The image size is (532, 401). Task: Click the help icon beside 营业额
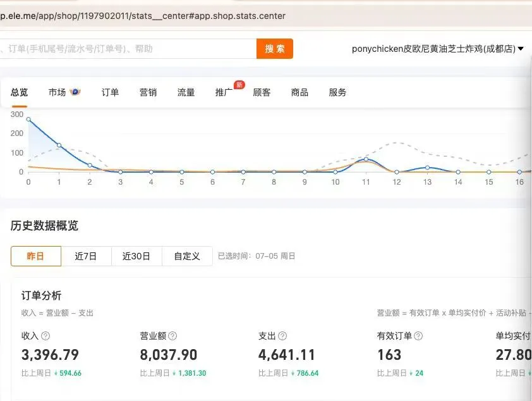point(172,336)
